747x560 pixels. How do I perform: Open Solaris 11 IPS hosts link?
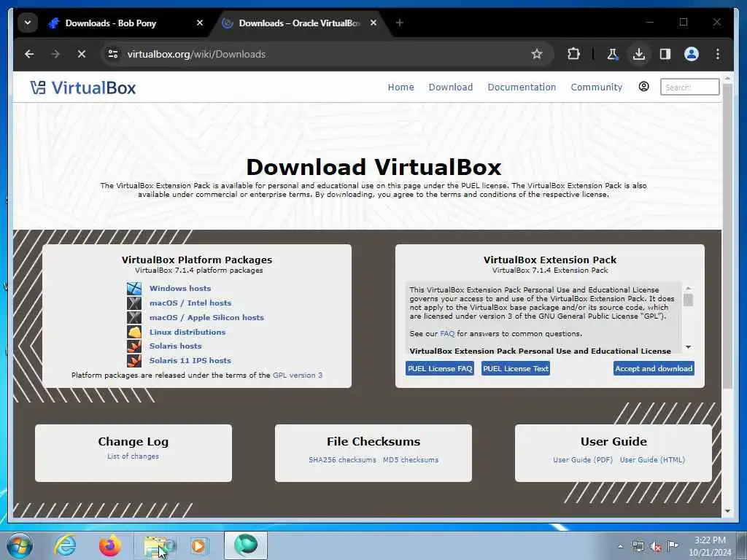coord(190,360)
